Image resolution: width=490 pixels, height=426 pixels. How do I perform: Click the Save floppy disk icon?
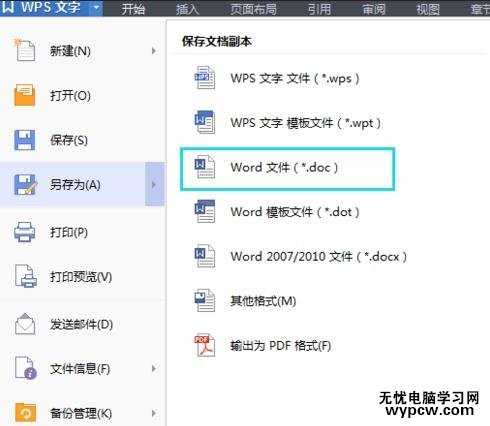[24, 140]
